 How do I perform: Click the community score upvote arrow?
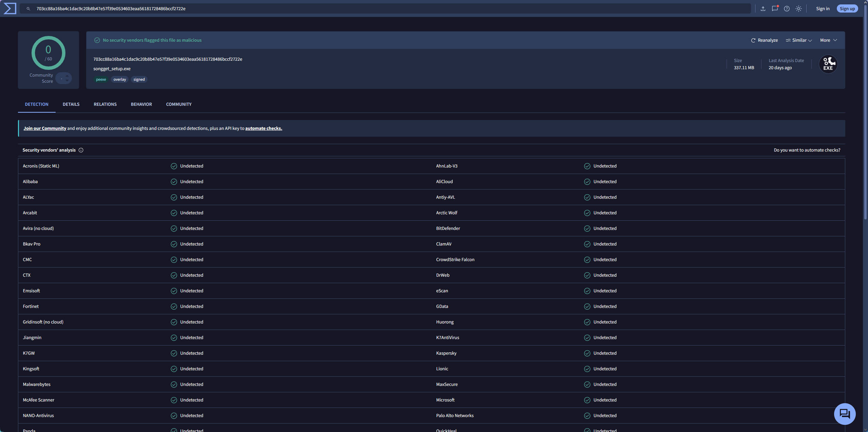point(67,76)
